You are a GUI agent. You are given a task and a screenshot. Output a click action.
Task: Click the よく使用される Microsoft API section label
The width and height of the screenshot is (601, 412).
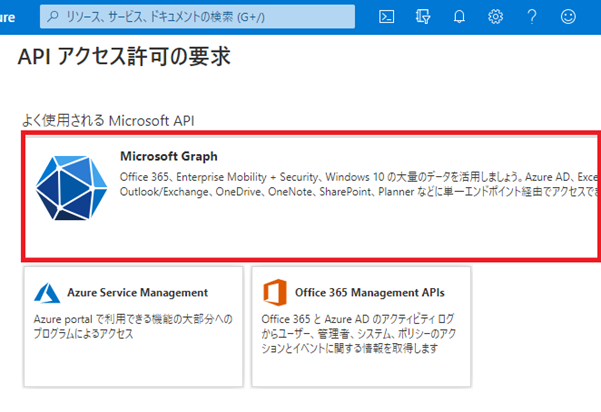tap(108, 120)
